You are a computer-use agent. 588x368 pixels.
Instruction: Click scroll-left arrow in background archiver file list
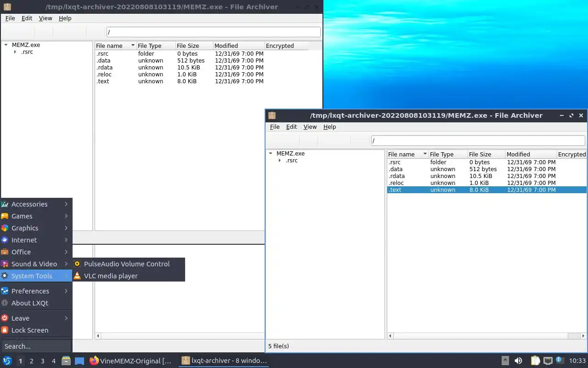[98, 336]
